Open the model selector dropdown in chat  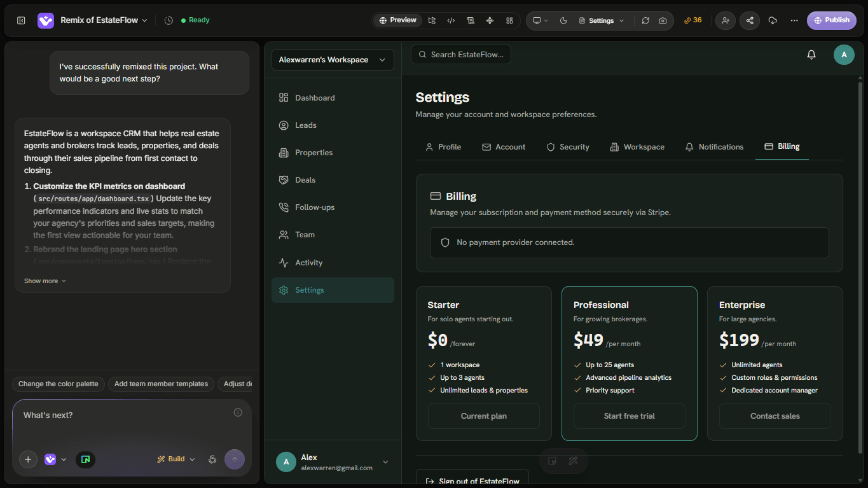tap(55, 459)
